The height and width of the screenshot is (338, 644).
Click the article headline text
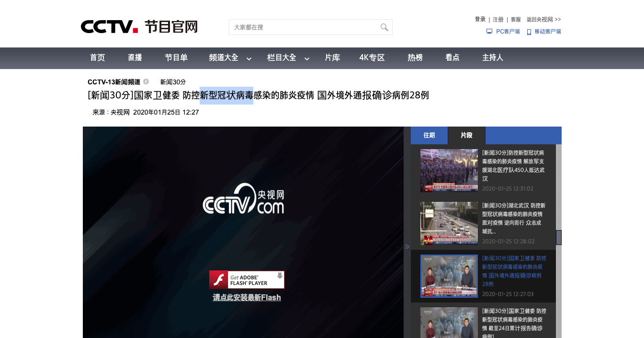point(258,95)
